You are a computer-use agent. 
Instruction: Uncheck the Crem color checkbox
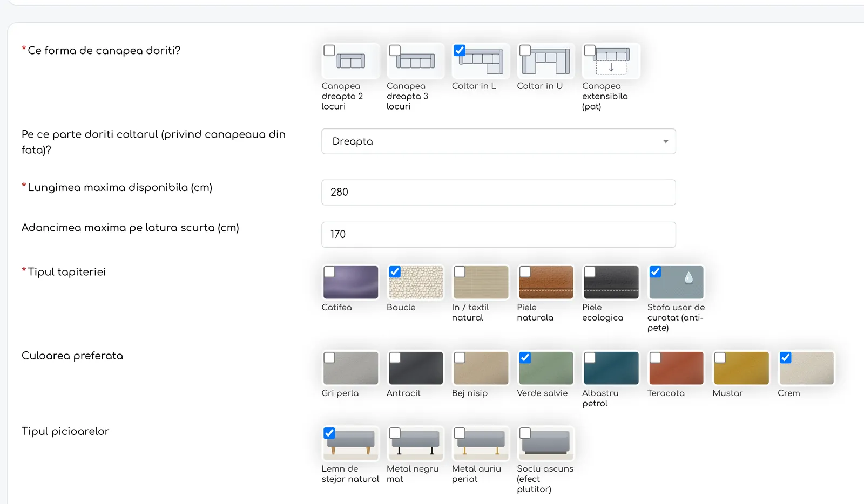coord(786,357)
